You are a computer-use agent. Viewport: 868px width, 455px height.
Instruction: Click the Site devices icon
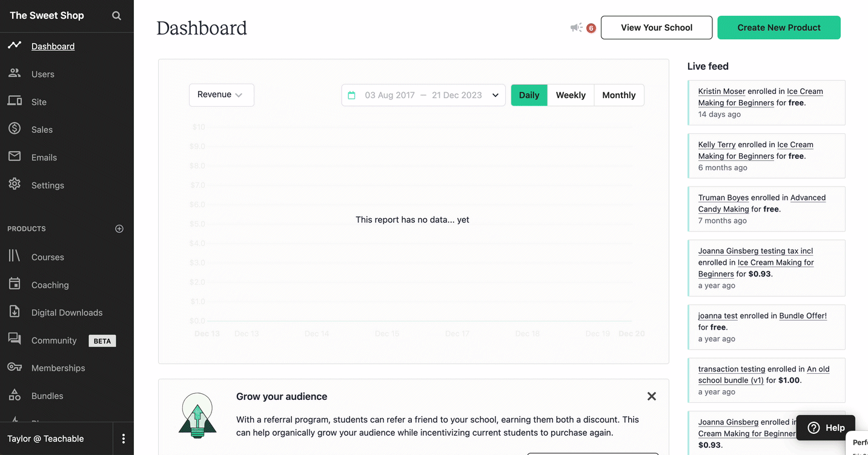15,101
